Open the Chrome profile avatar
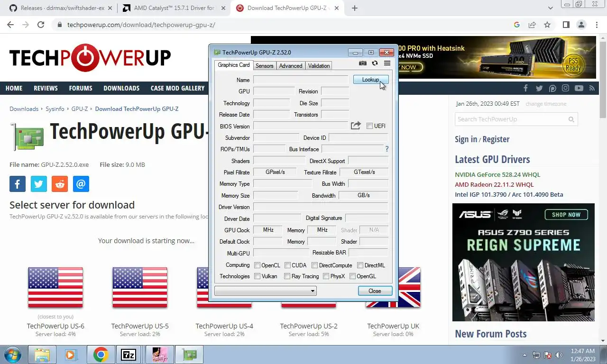This screenshot has height=364, width=607. click(581, 25)
